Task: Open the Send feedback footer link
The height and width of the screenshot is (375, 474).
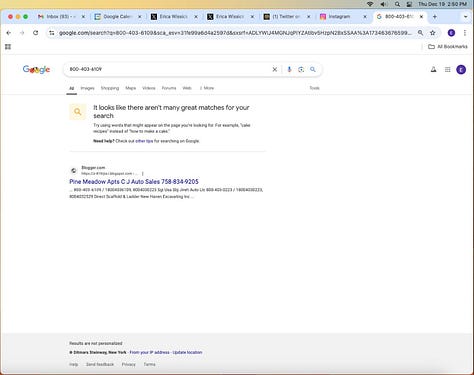Action: 100,364
